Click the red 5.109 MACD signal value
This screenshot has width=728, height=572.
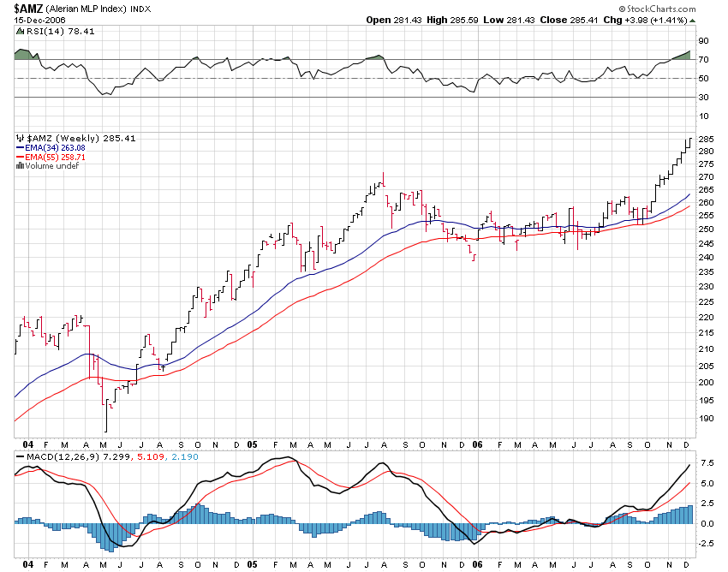(150, 457)
